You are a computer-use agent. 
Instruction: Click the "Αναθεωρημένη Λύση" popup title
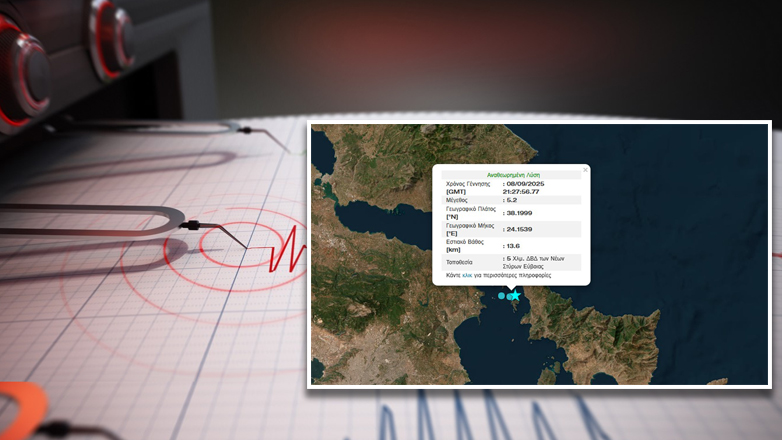point(511,175)
